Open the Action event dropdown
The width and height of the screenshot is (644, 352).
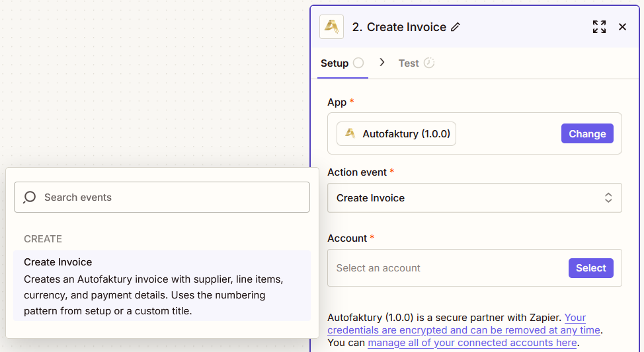point(474,197)
